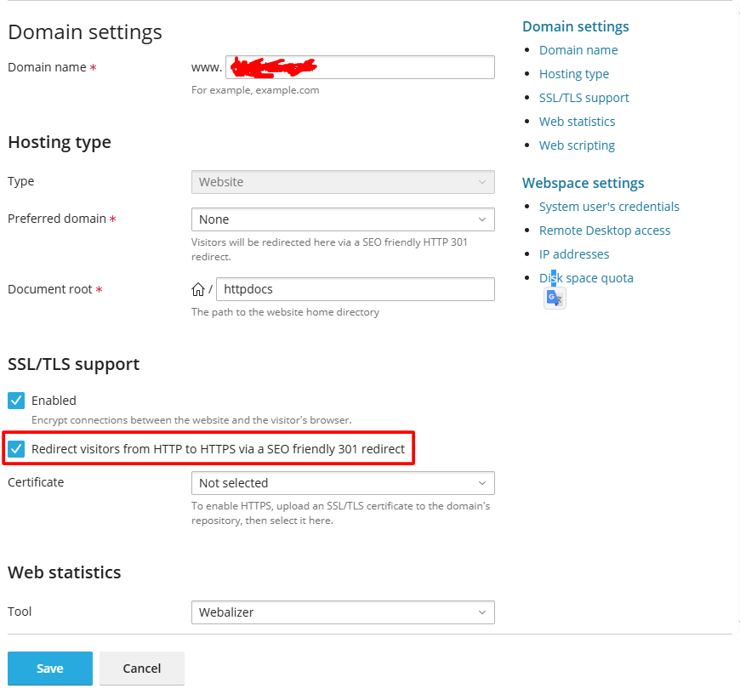
Task: Open SSL/TLS support sidebar link
Action: pos(584,98)
